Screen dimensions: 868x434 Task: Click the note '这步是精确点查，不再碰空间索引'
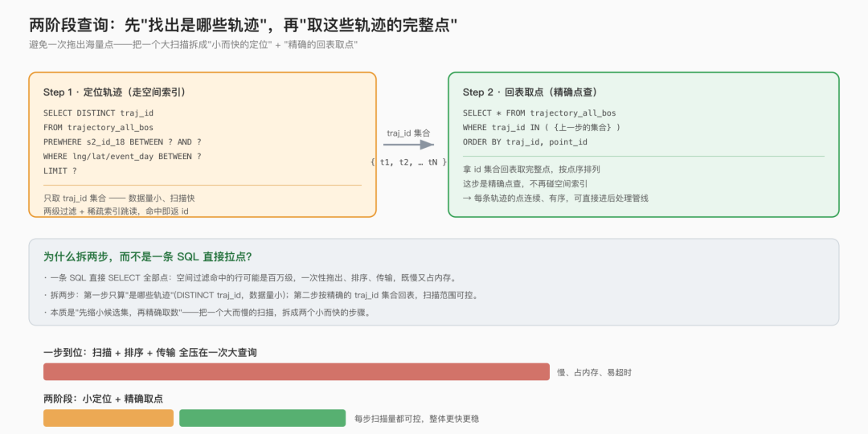pos(526,184)
